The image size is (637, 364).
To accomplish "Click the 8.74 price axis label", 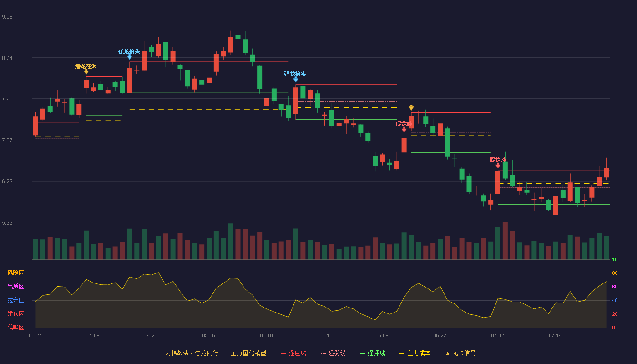I will pyautogui.click(x=7, y=58).
